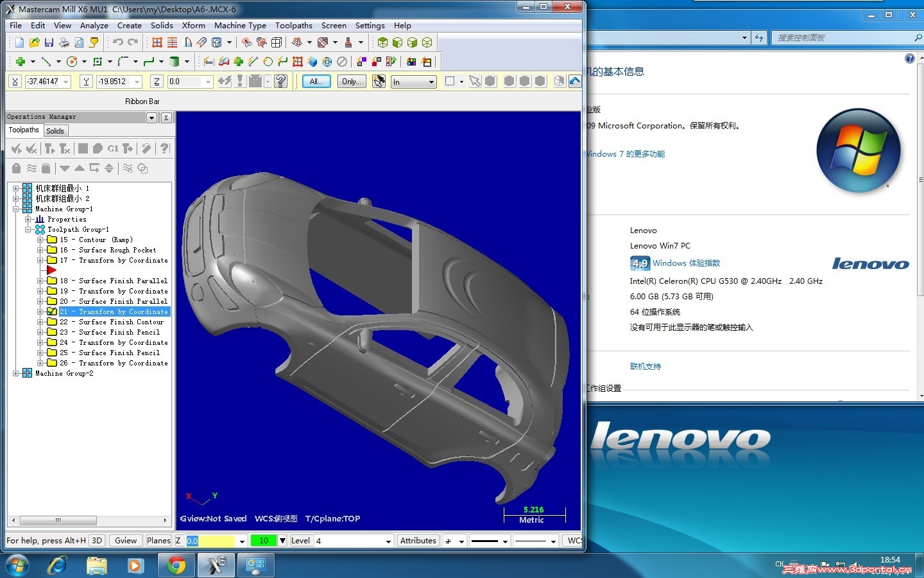Toggle the checked folder of operation 21

[52, 311]
